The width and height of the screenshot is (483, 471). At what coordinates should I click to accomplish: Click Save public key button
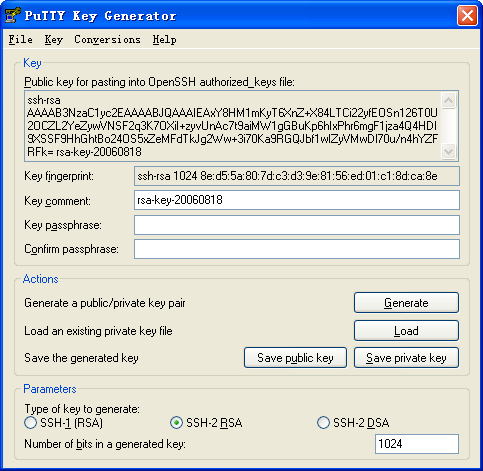coord(295,358)
